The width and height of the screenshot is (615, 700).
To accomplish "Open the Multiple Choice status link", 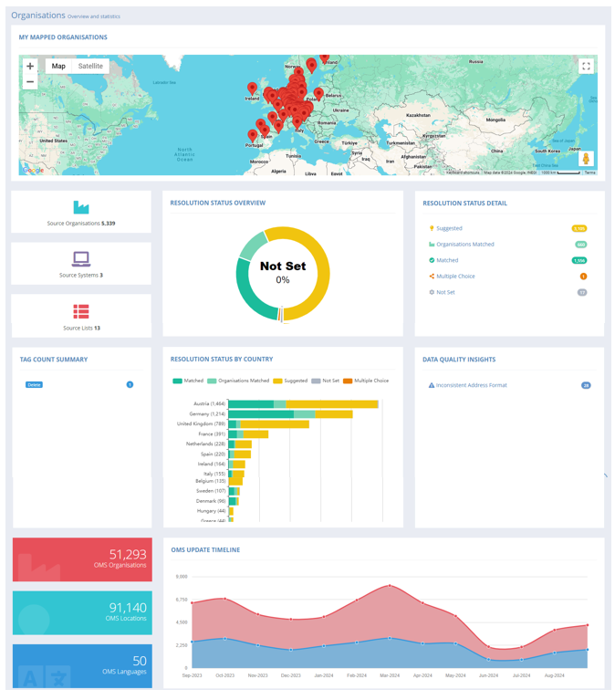I will [454, 277].
